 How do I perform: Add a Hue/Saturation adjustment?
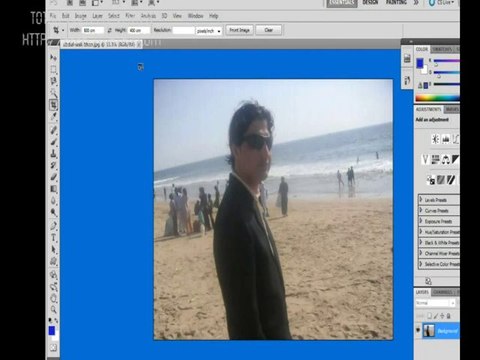435,160
